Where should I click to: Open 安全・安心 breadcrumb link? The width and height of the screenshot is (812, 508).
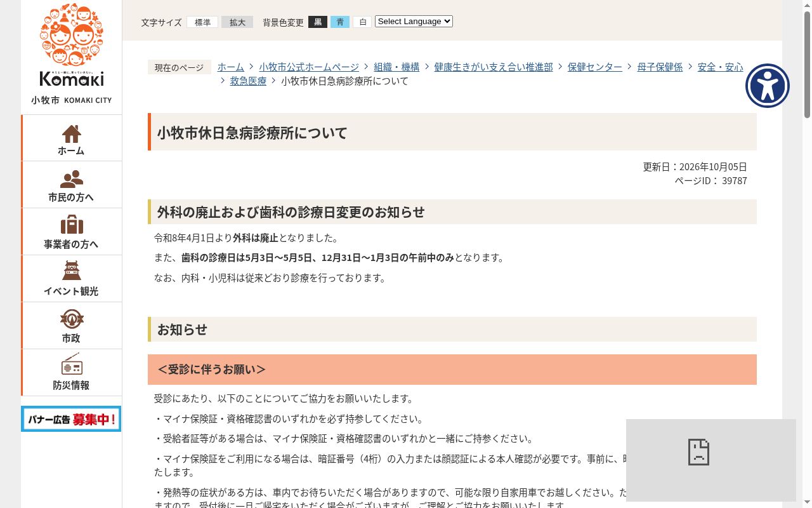coord(721,67)
